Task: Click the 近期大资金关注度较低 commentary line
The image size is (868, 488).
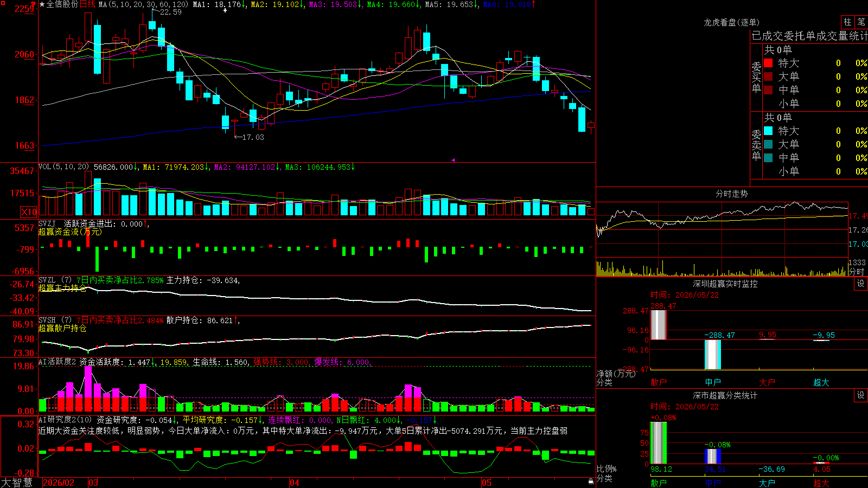Action: point(303,431)
